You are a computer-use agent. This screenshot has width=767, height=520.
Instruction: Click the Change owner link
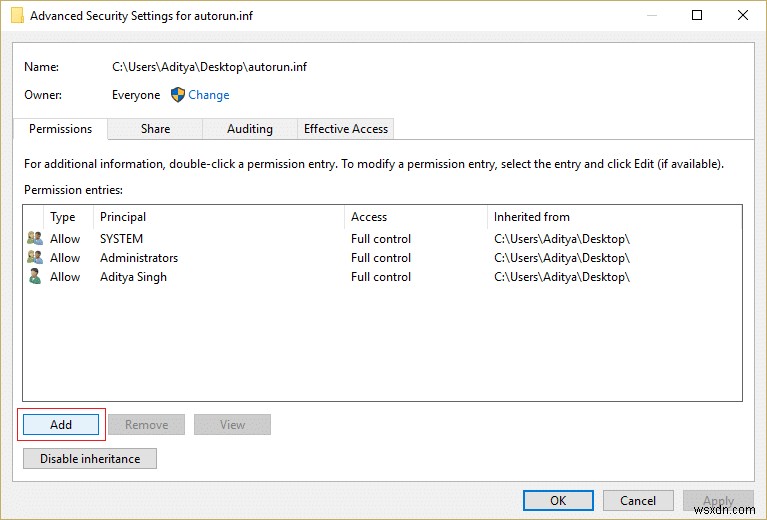[x=209, y=95]
